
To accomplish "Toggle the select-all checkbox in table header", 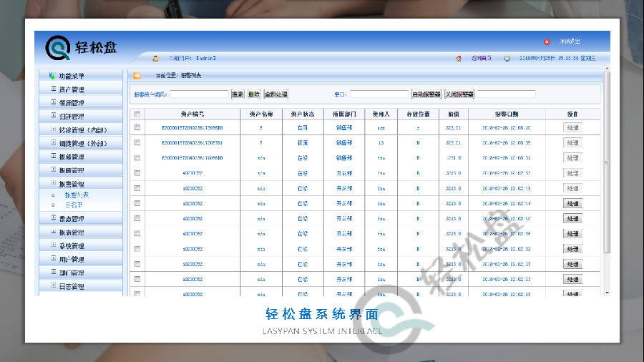I will click(x=137, y=114).
